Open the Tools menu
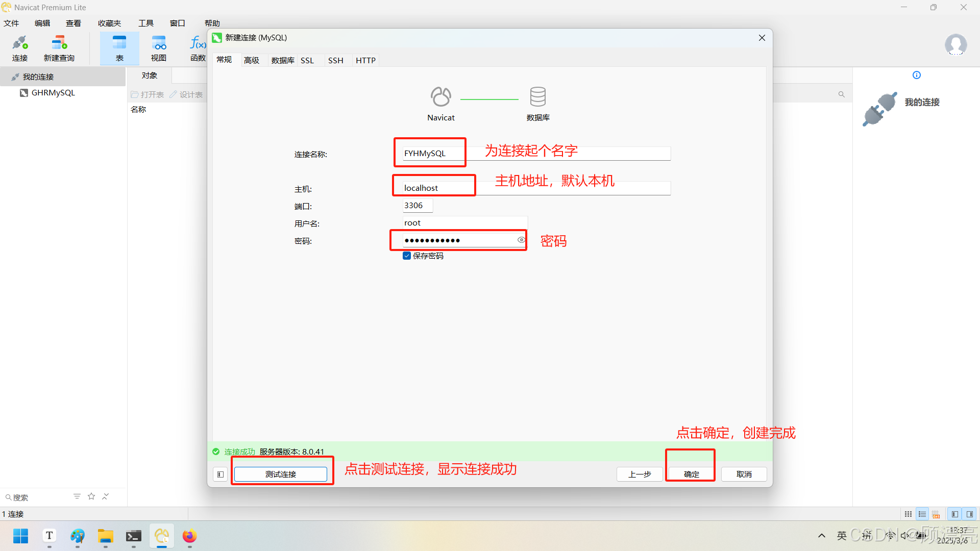Image resolution: width=980 pixels, height=551 pixels. pos(146,23)
